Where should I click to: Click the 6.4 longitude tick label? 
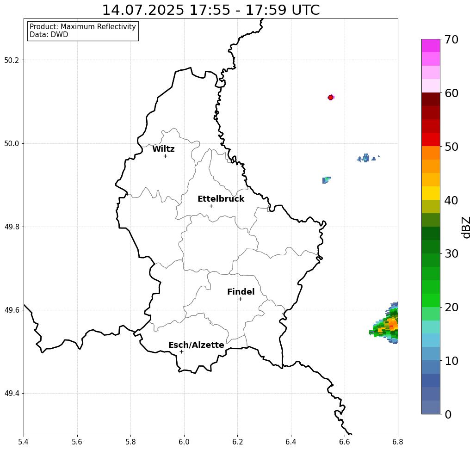tap(291, 442)
